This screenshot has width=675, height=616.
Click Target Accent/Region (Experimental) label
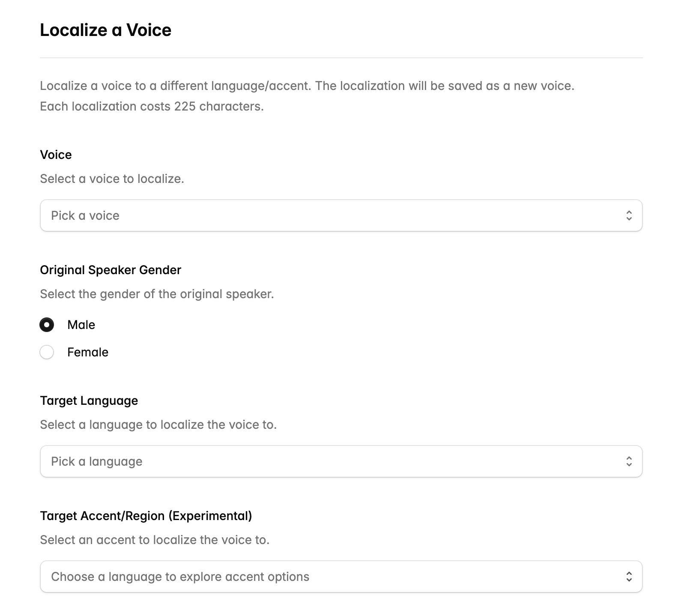146,516
